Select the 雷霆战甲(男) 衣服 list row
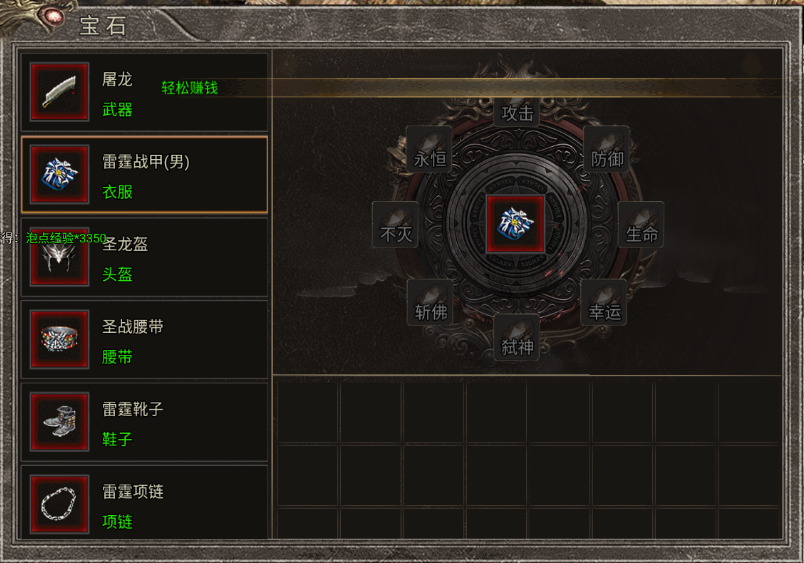The width and height of the screenshot is (804, 563). pyautogui.click(x=145, y=174)
